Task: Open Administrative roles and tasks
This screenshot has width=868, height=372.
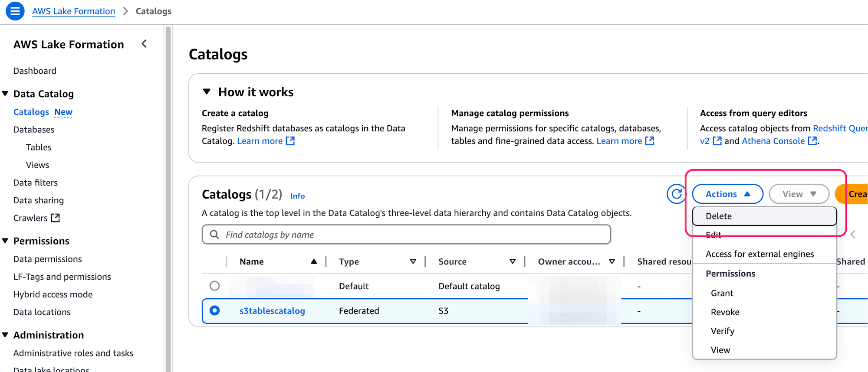Action: (x=73, y=353)
